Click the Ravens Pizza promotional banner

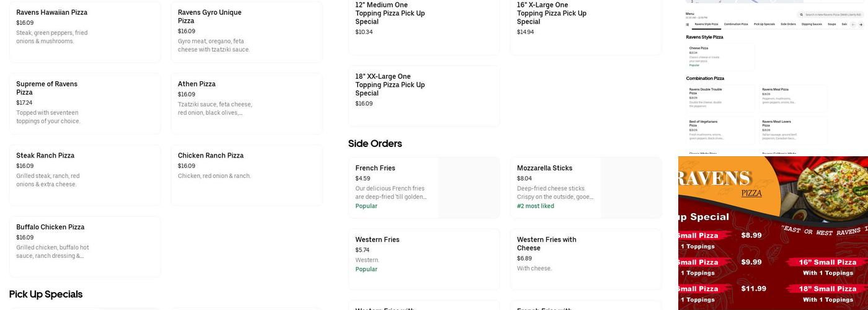click(773, 233)
